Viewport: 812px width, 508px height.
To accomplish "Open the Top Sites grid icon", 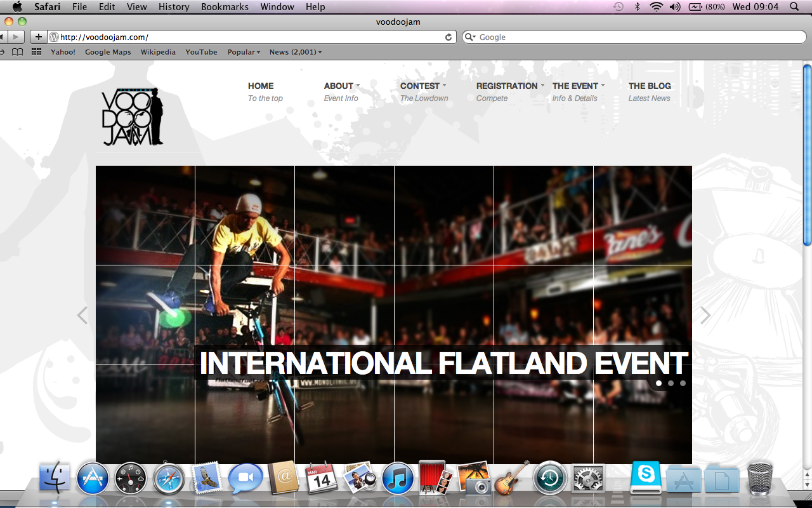I will point(36,52).
